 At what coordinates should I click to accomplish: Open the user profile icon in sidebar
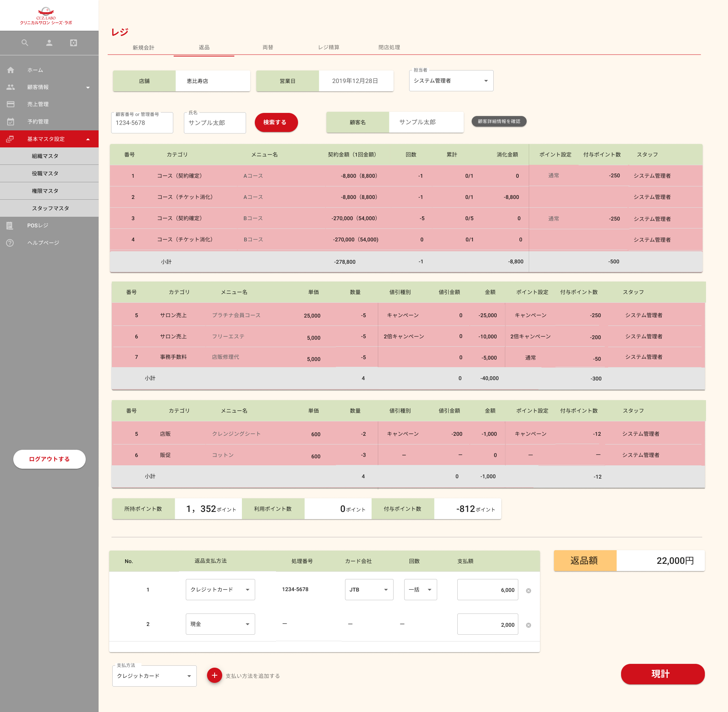click(x=49, y=43)
